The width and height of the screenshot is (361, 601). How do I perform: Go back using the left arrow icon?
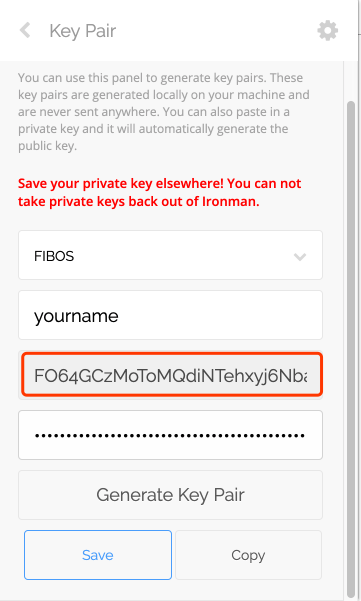[x=25, y=30]
